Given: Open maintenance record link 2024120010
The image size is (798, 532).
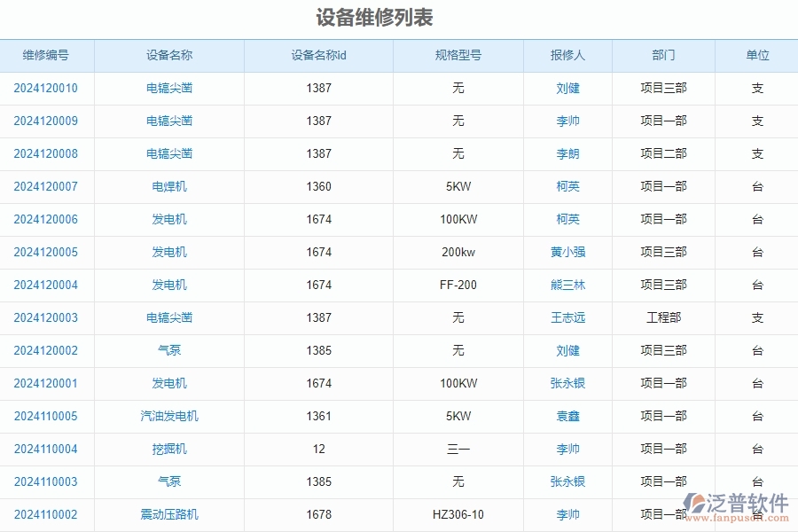Looking at the screenshot, I should click(47, 88).
